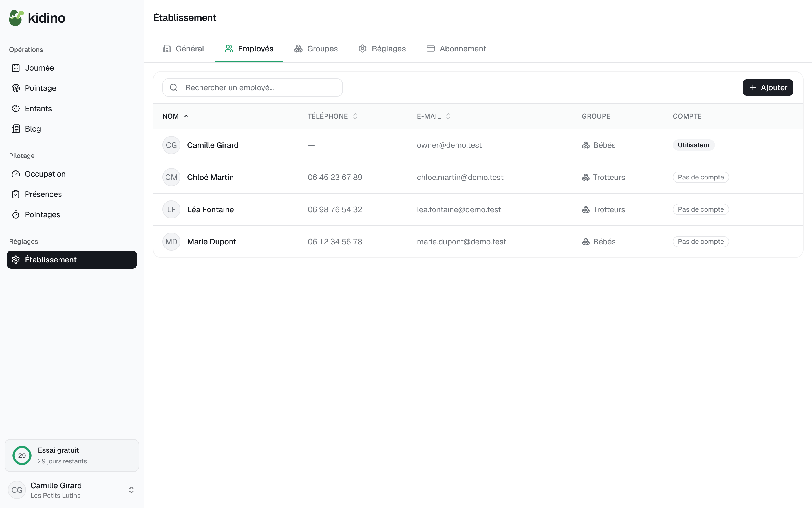This screenshot has height=508, width=812.
Task: Click the CG avatar in the Camille Girard row
Action: [171, 145]
